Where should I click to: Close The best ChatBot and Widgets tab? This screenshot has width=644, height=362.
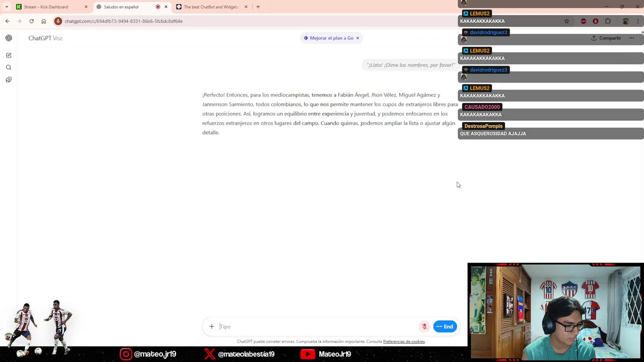pyautogui.click(x=246, y=7)
